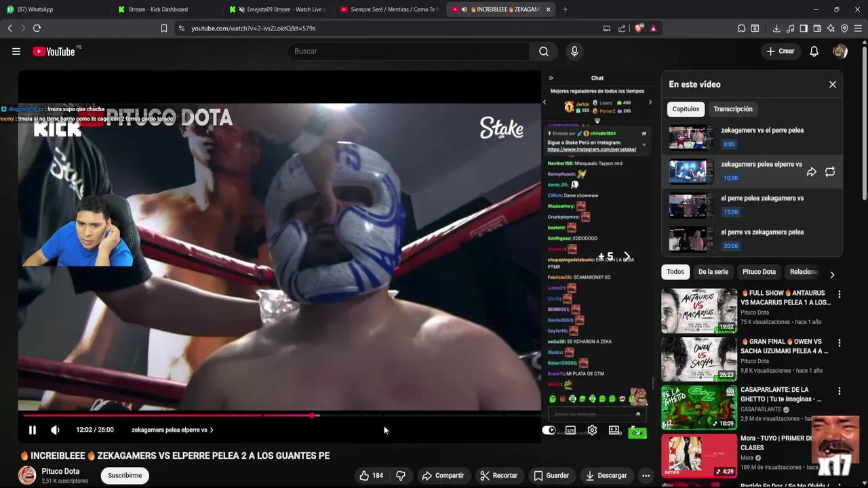
Task: Save video with Guardar button
Action: tap(551, 476)
